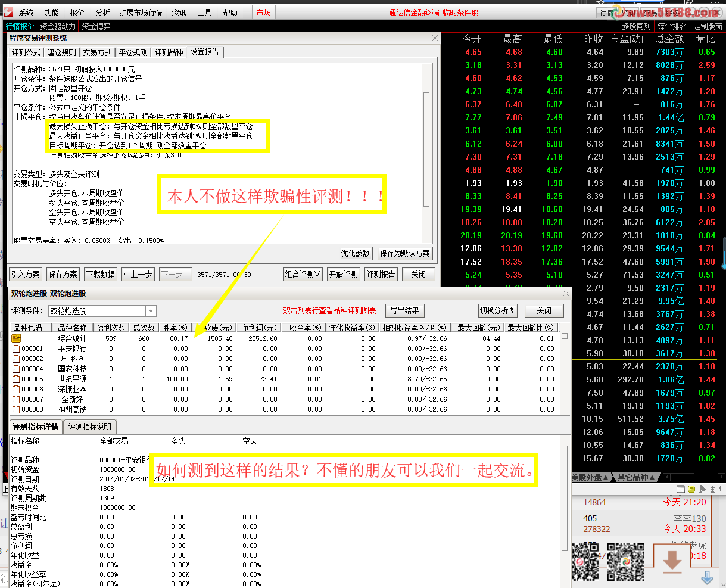Image resolution: width=726 pixels, height=588 pixels.
Task: Click the report settings vertical scrollbar
Action: 426,149
